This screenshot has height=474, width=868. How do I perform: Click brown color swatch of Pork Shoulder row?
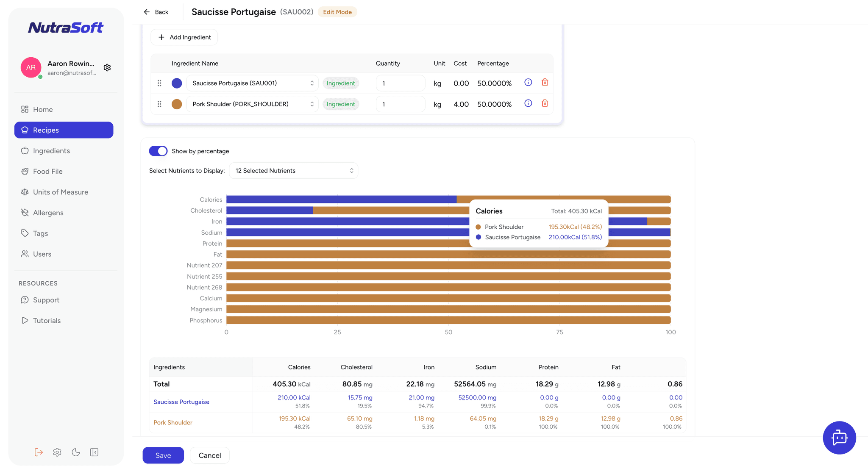(177, 104)
